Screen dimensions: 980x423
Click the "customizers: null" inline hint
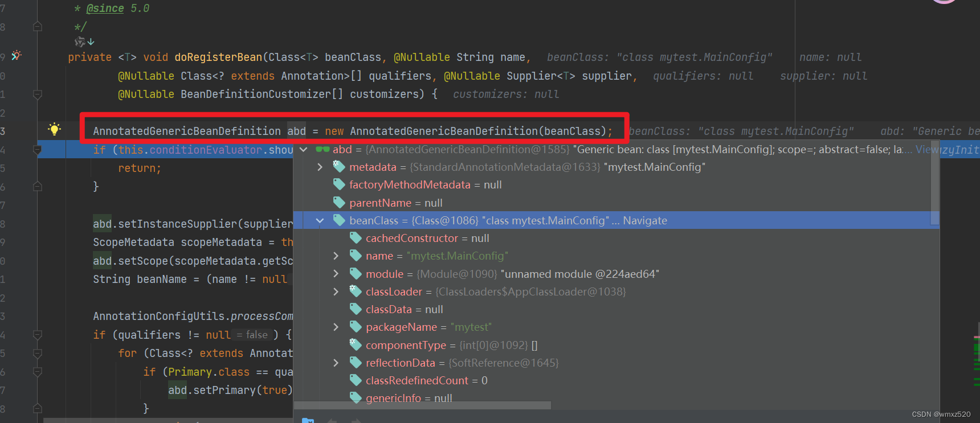pyautogui.click(x=506, y=94)
